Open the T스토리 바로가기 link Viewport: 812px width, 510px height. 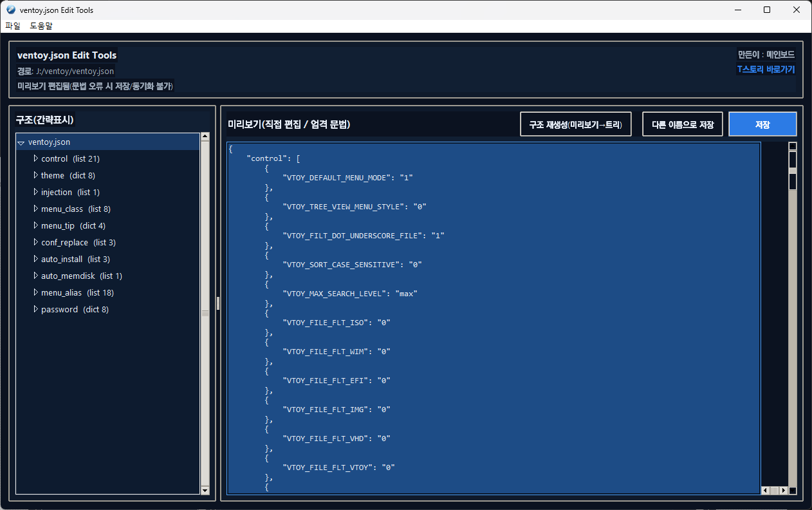point(766,69)
